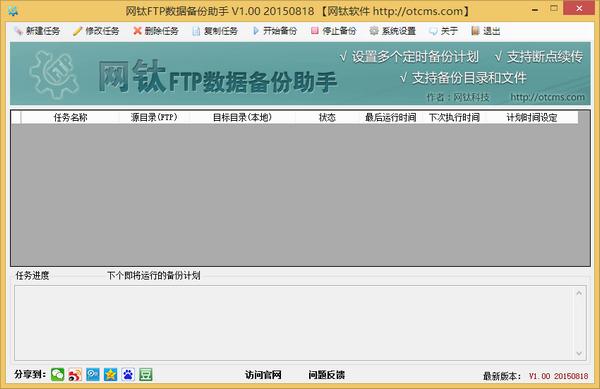
Task: Open 访问官网 (Visit Website) link
Action: [263, 375]
